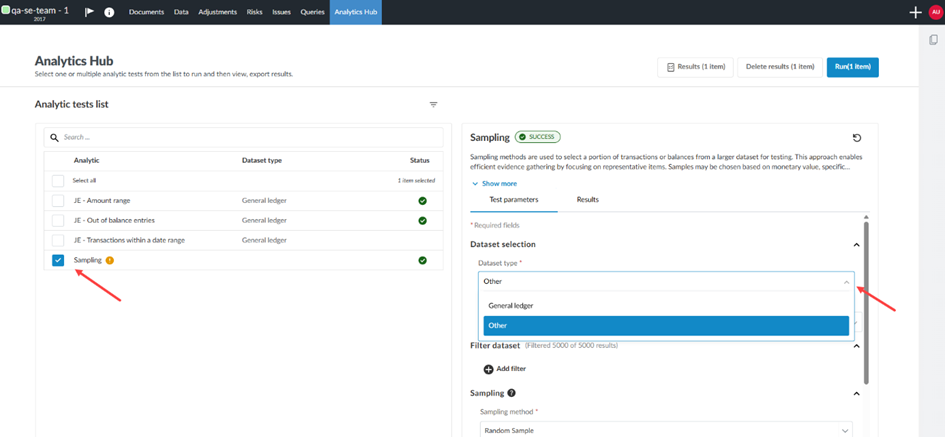Check the JE - Amount range checkbox
Viewport: 945px width, 437px height.
pyautogui.click(x=58, y=201)
